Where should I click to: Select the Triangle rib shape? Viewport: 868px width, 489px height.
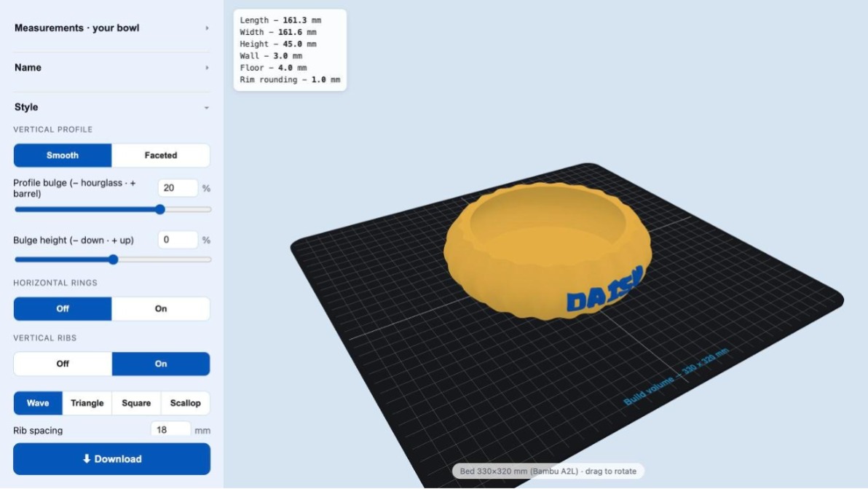[x=87, y=403]
